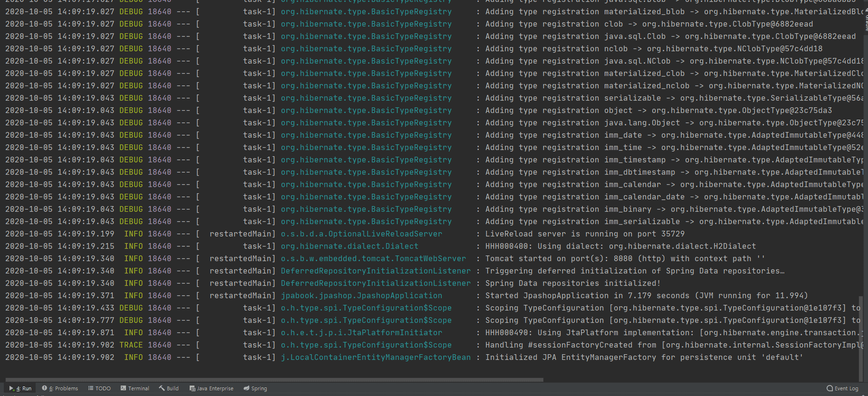This screenshot has height=396, width=868.
Task: Click the timestamp '14:09:19.777'
Action: tap(86, 320)
